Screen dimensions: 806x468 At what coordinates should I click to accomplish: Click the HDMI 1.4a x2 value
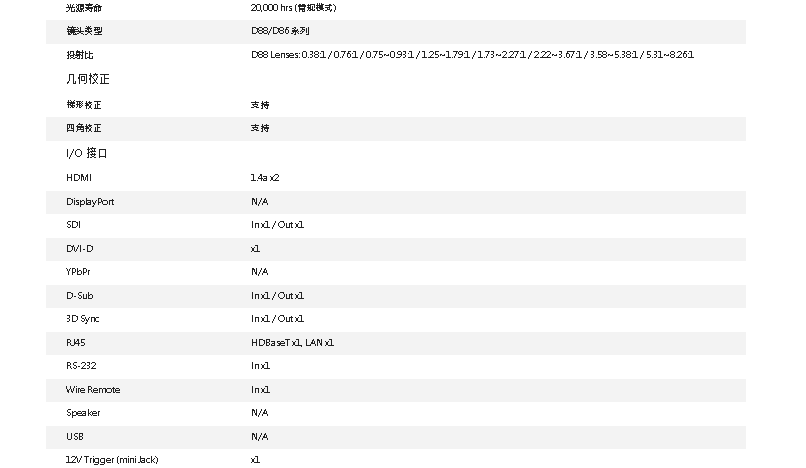click(265, 178)
